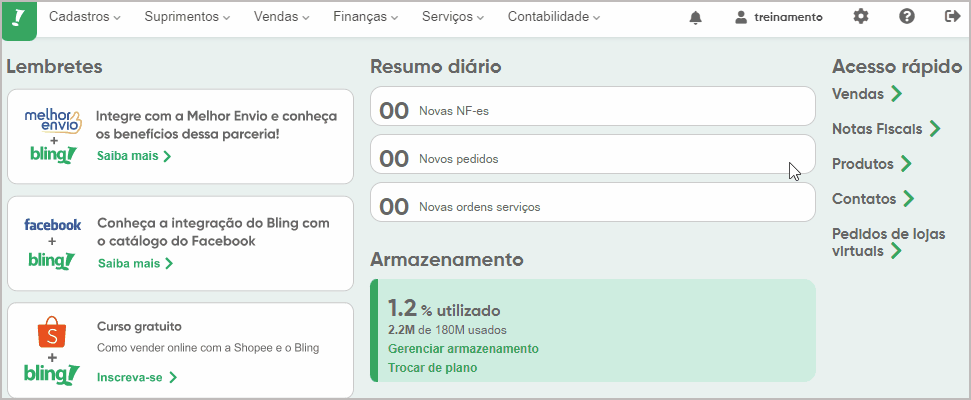
Task: Open Notas Fiscais quick access
Action: point(877,129)
